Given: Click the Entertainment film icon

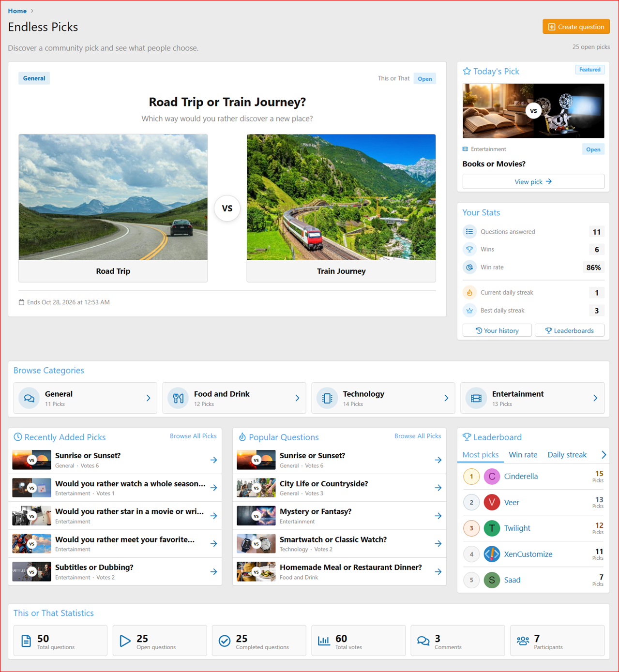Looking at the screenshot, I should click(x=476, y=398).
